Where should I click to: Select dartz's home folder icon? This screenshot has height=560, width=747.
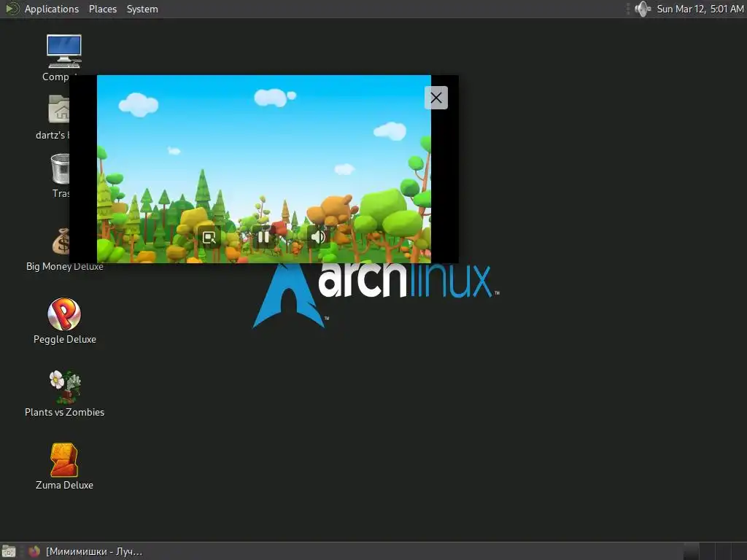(59, 109)
